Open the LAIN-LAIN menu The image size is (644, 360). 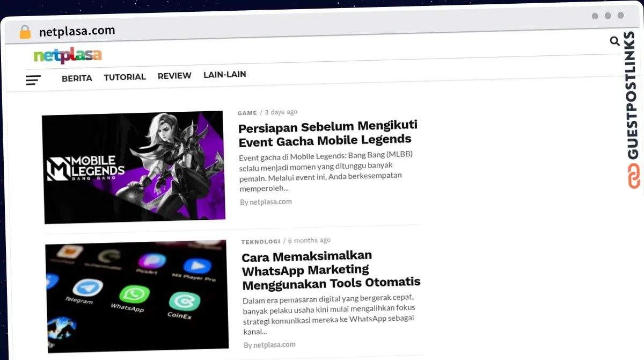click(225, 75)
